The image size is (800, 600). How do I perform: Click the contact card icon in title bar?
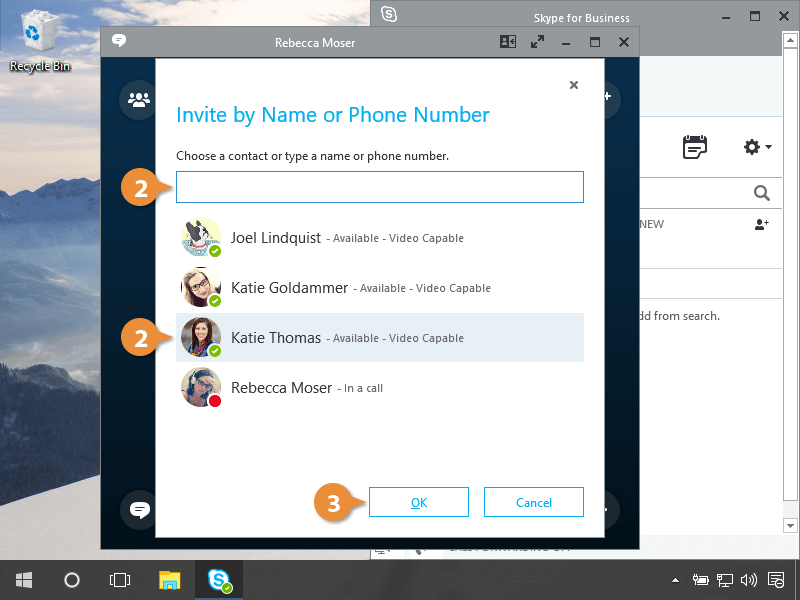[x=508, y=43]
